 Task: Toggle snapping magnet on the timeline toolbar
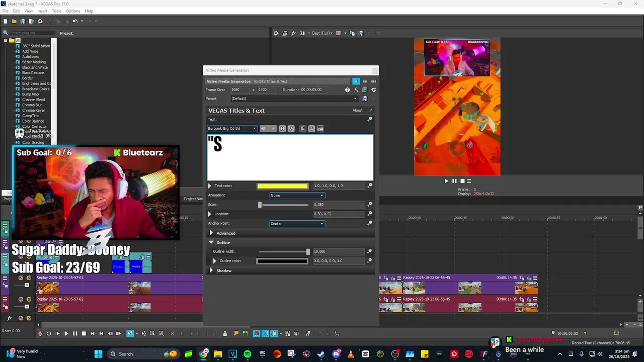257,333
